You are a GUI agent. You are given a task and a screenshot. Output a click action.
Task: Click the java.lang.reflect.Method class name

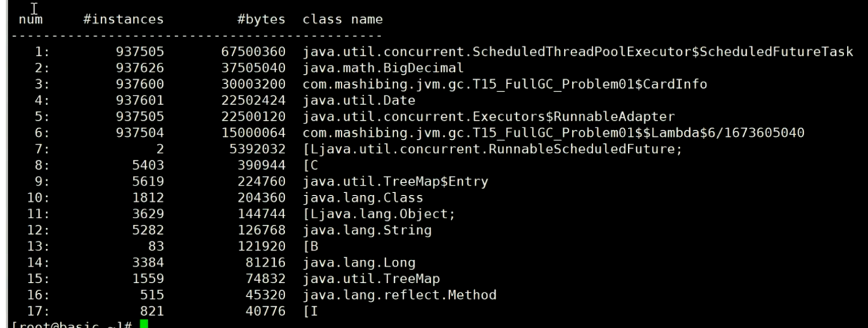[400, 295]
